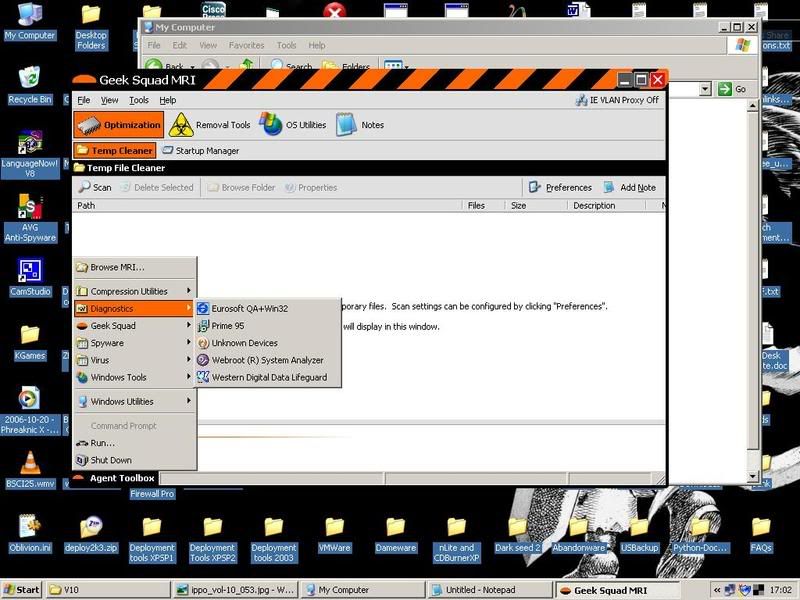This screenshot has width=800, height=600.
Task: Select the Oblivion.ini file icon
Action: click(30, 534)
